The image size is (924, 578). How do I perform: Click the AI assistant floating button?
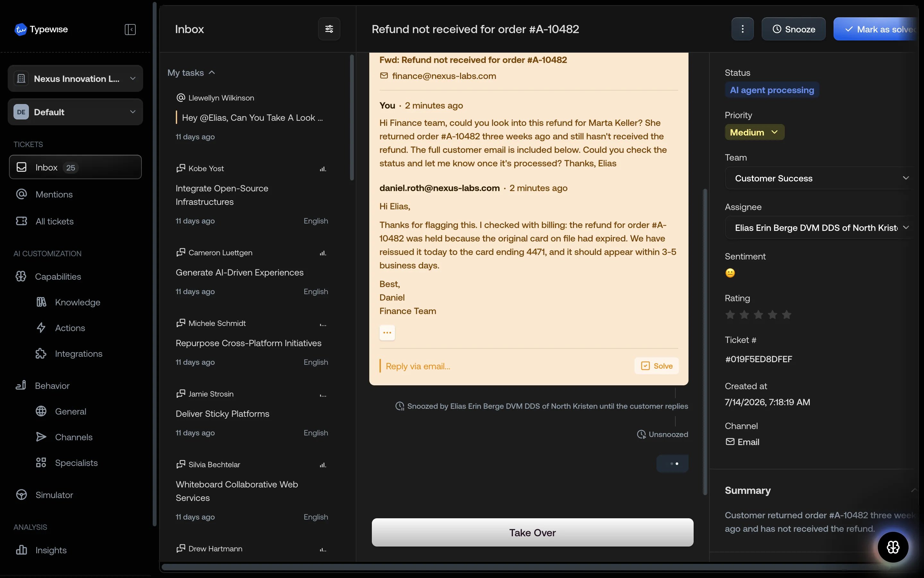click(893, 547)
